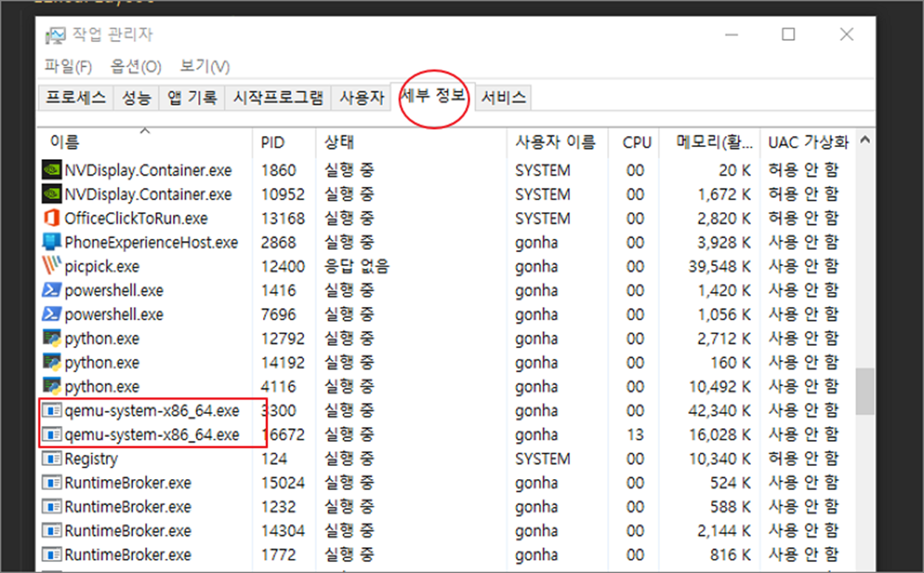
Task: Select the PhoneExperienceHost.exe process name
Action: coord(152,243)
